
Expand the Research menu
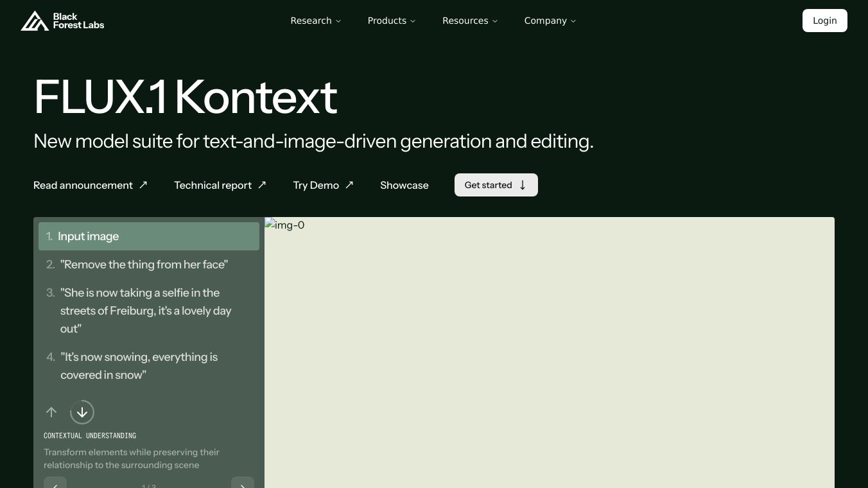click(316, 21)
